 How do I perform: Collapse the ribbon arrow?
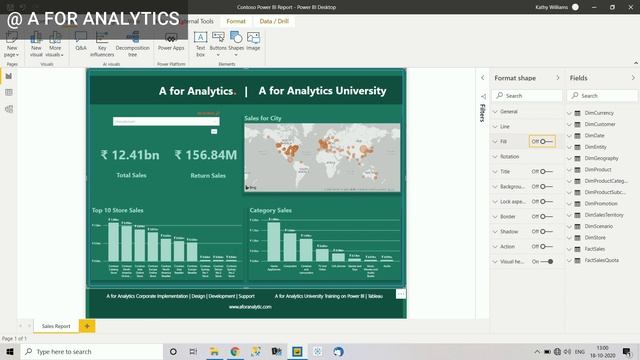pos(636,63)
